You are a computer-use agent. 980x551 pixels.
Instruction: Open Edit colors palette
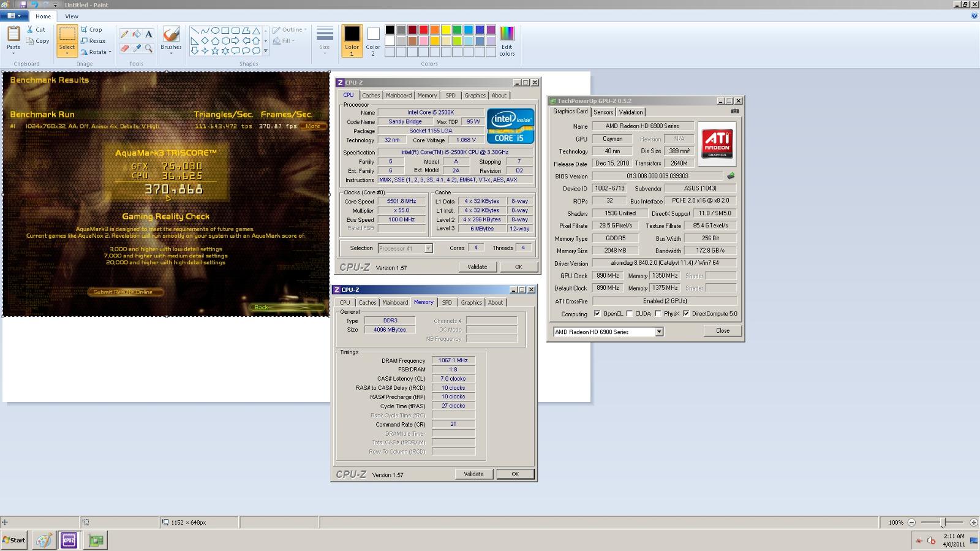point(507,41)
